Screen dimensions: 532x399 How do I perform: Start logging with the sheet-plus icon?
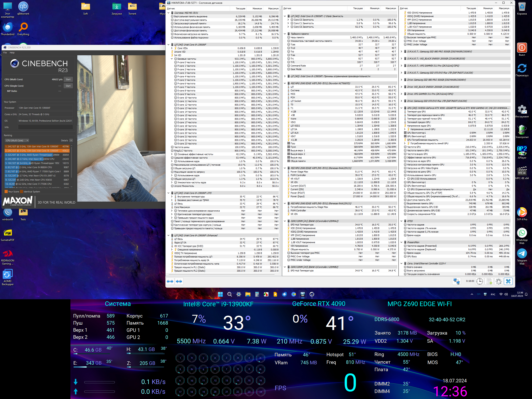click(489, 281)
